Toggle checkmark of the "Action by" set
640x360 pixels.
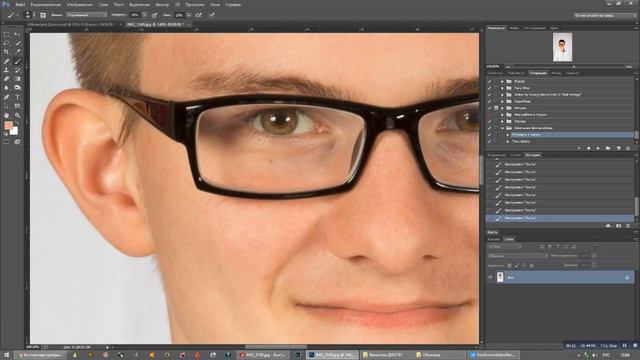[490, 95]
